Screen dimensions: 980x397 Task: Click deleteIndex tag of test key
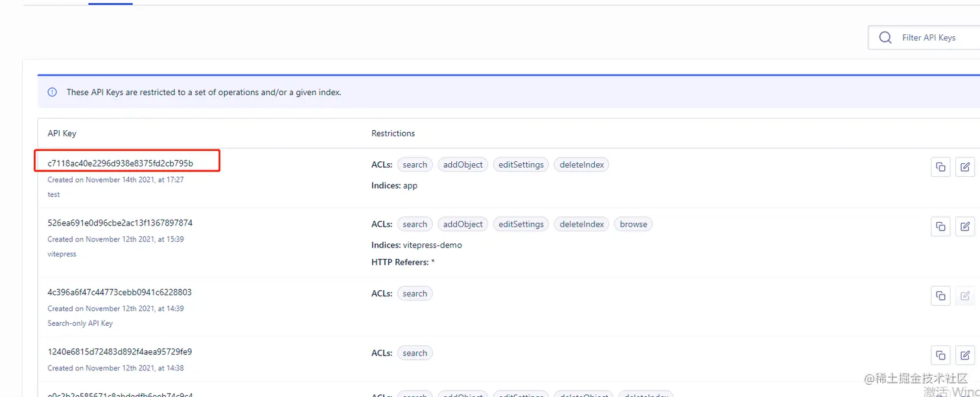coord(581,164)
